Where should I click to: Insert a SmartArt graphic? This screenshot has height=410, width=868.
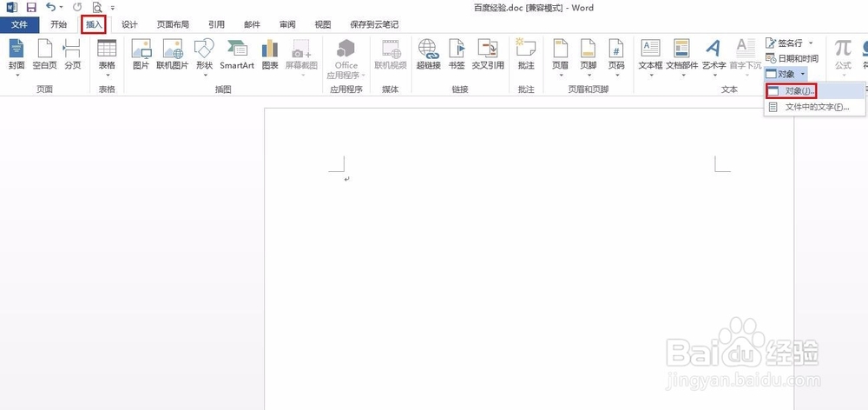[x=237, y=56]
